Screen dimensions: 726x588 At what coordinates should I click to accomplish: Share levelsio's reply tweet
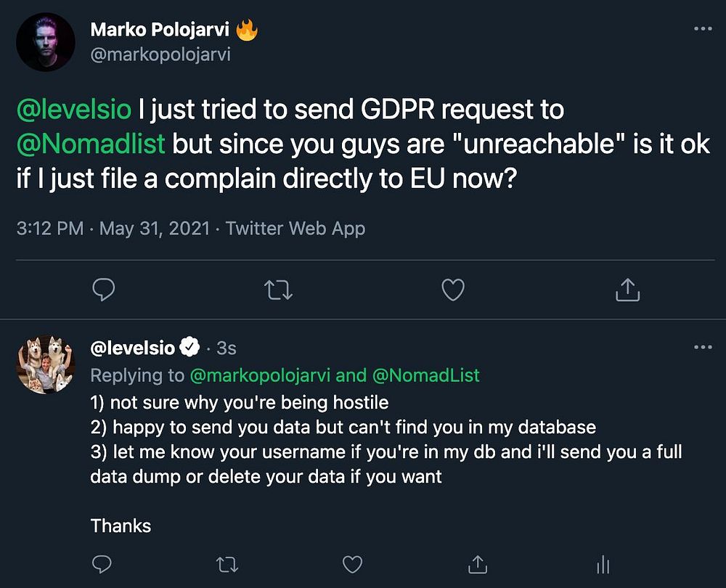[477, 564]
